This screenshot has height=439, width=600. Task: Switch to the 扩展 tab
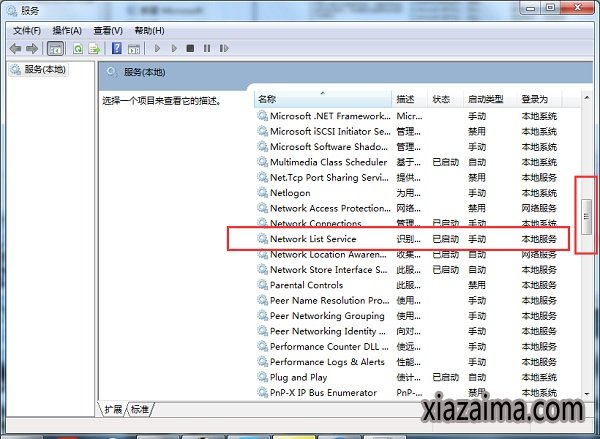click(113, 410)
